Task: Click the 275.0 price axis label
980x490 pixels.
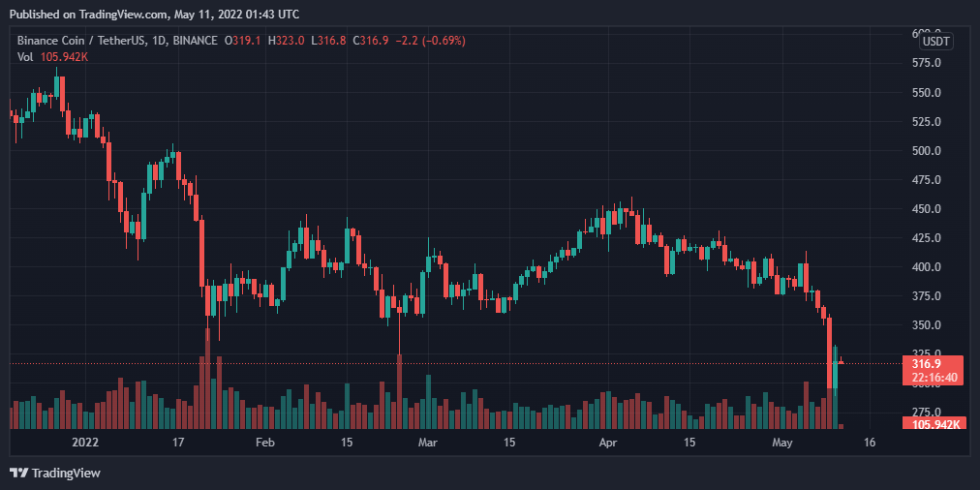Action: [928, 412]
